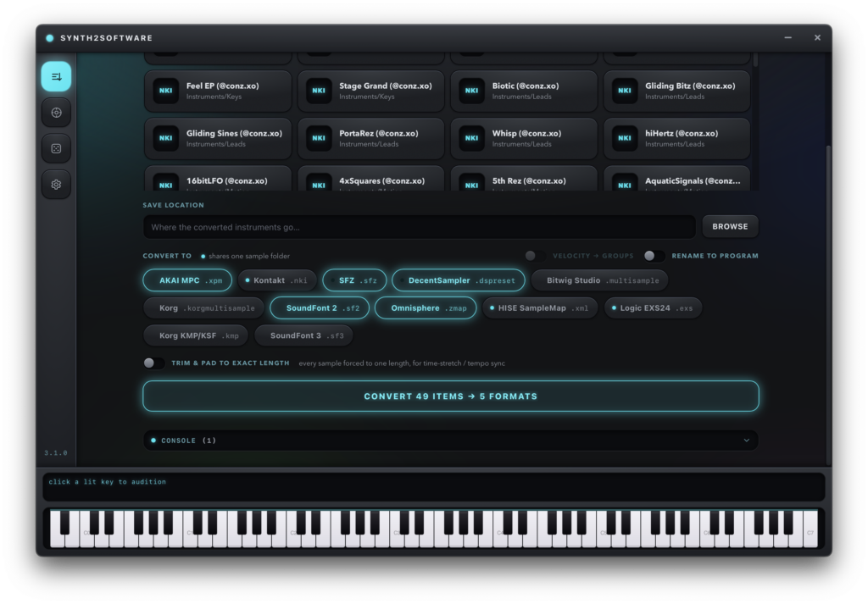This screenshot has height=604, width=868.
Task: Click the 3.1.0 version label
Action: (x=56, y=452)
